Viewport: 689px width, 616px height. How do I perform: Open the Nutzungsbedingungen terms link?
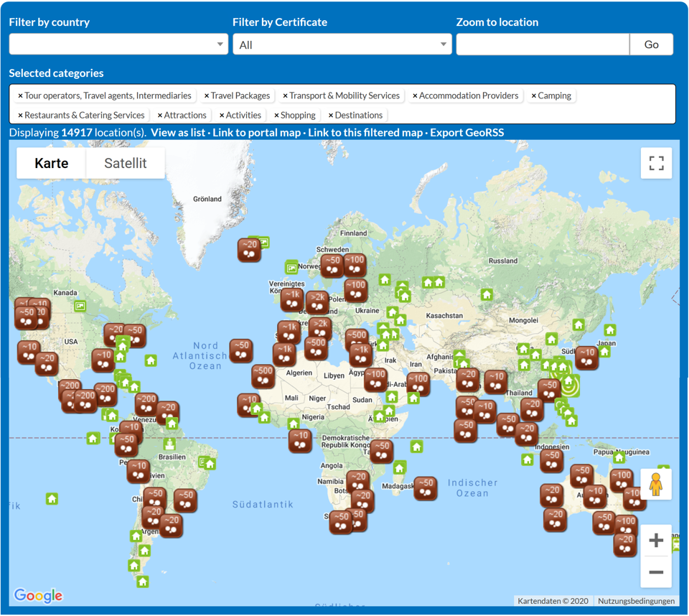click(636, 601)
